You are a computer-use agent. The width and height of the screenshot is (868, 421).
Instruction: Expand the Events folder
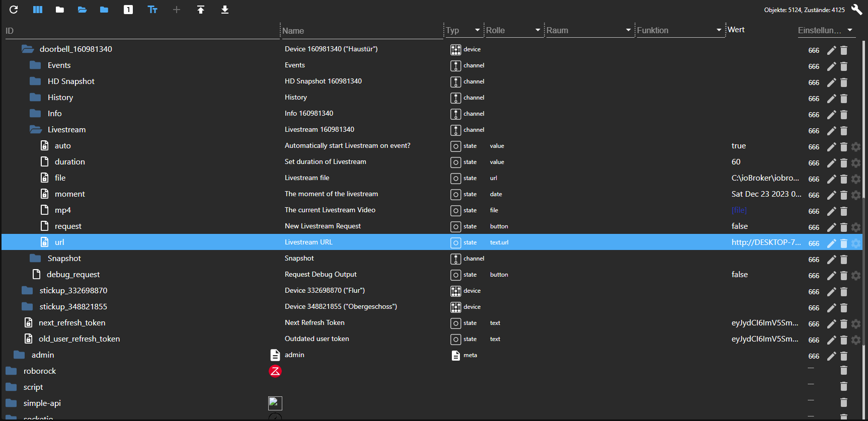(35, 65)
